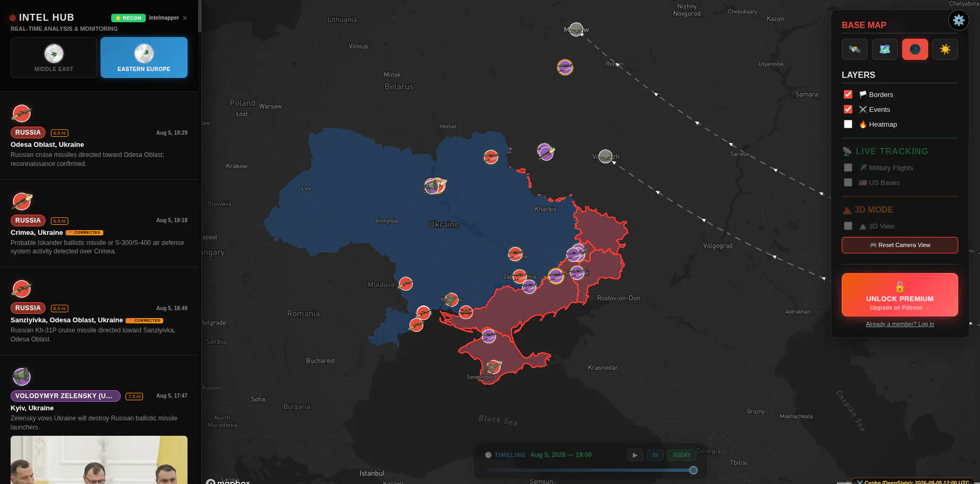The image size is (980, 484).
Task: Open the purple yellow-ringed marker near Ryazan
Action: coord(565,67)
